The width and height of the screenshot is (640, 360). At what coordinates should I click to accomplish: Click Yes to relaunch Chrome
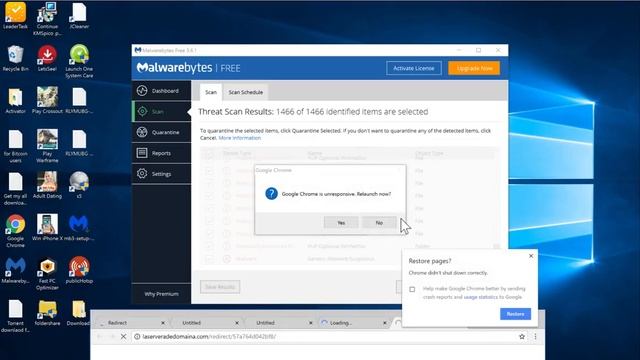(341, 222)
